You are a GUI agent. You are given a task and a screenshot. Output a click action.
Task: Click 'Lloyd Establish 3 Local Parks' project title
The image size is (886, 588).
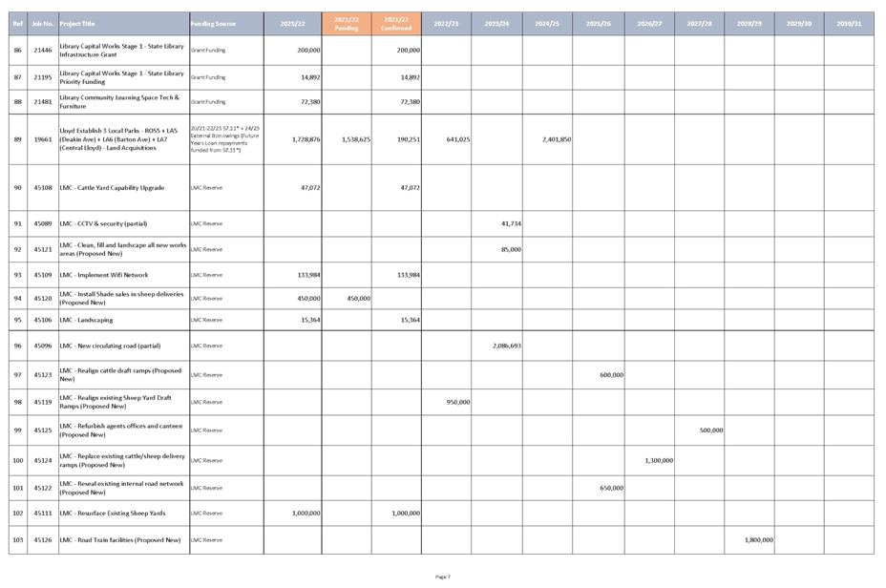click(x=118, y=139)
